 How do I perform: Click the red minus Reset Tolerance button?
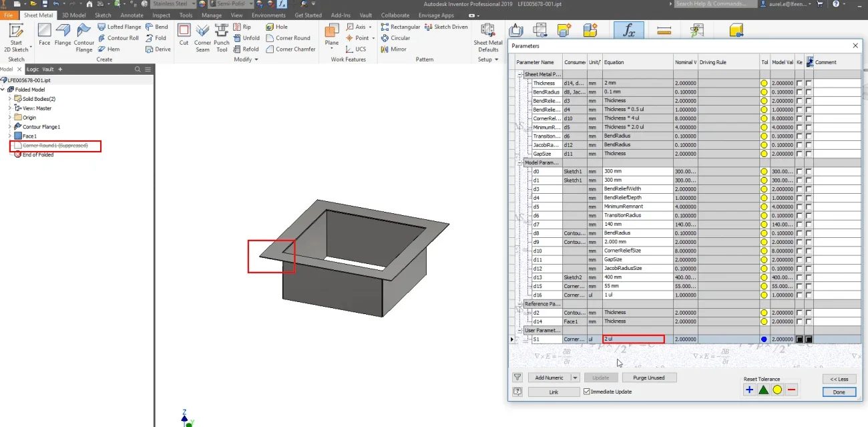792,390
